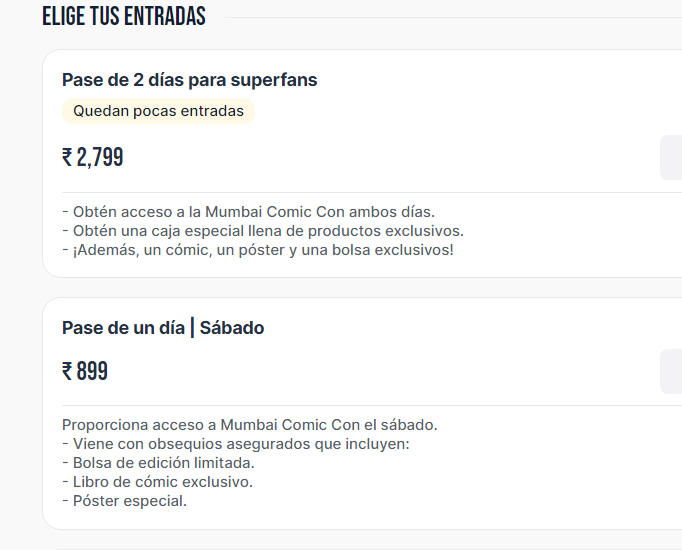Select the "Pase de 2 días para superfans" title
The height and width of the screenshot is (550, 682).
(x=190, y=80)
